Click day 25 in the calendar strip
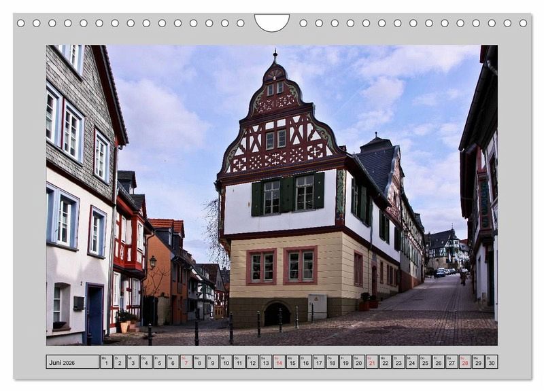The height and width of the screenshot is (392, 544). [x=425, y=361]
